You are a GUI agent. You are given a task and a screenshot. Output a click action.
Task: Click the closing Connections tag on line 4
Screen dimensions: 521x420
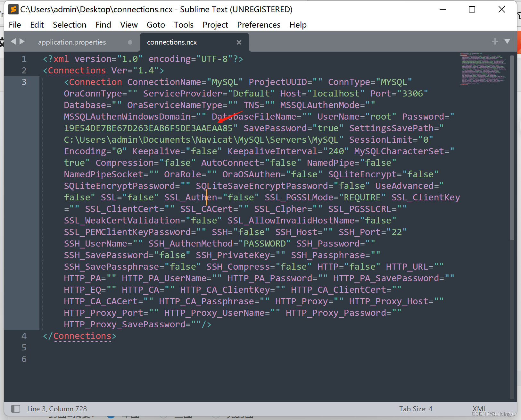(x=82, y=336)
